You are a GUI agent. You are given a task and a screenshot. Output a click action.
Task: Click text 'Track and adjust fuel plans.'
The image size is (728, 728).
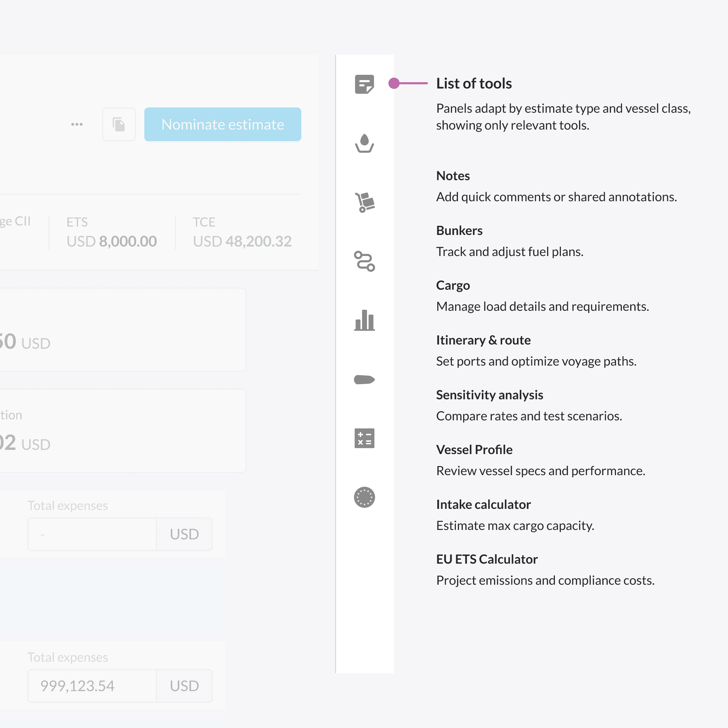pyautogui.click(x=510, y=252)
